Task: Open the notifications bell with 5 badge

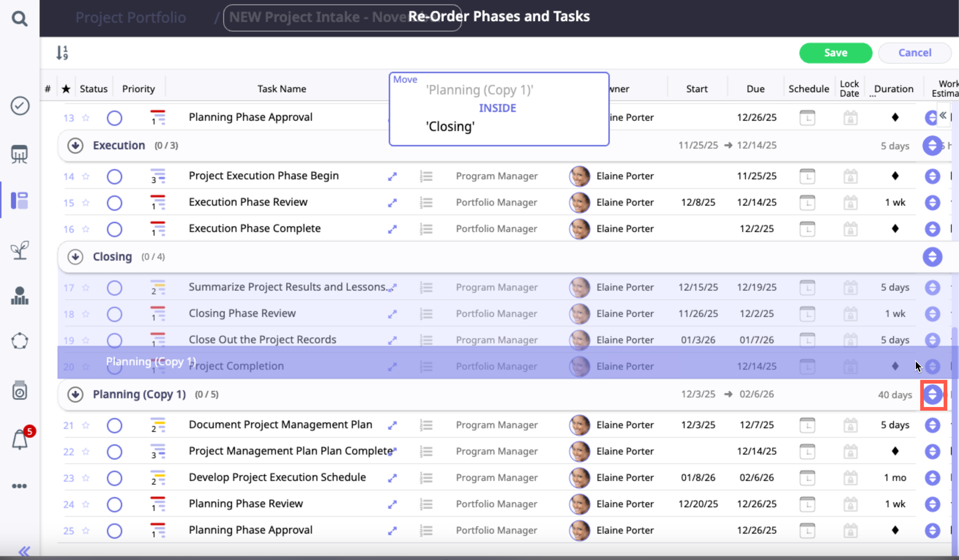Action: pyautogui.click(x=20, y=440)
